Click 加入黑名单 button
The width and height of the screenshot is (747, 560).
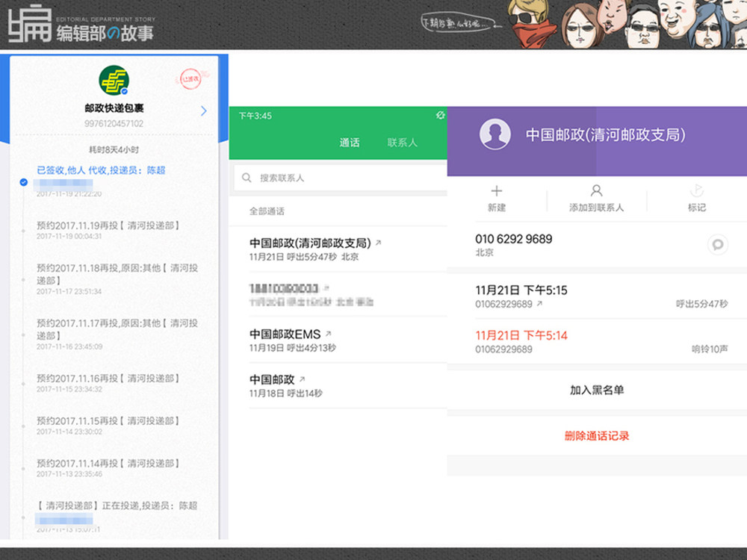[597, 390]
